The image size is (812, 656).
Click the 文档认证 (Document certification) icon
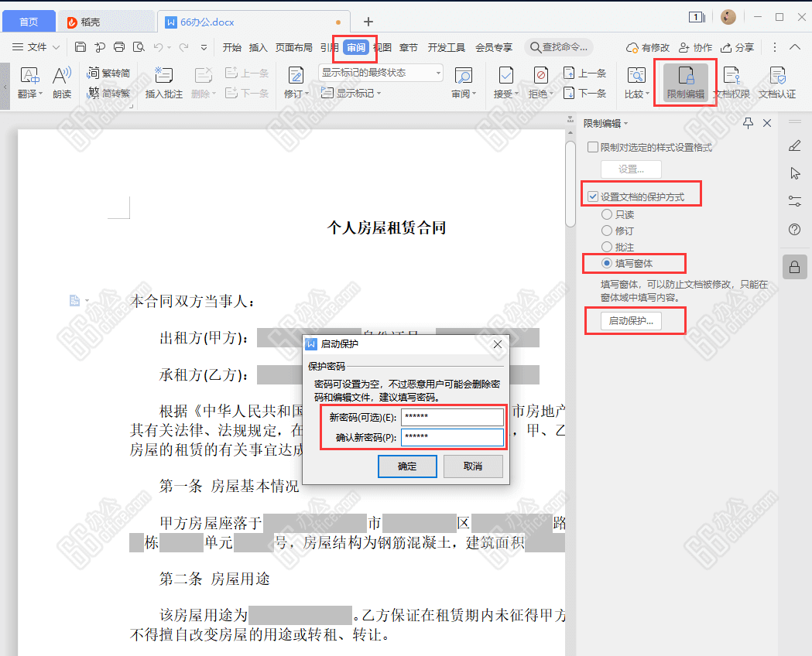(777, 82)
